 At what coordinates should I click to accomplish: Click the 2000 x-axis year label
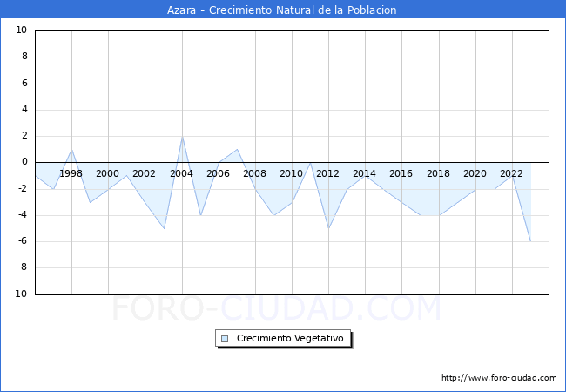click(x=107, y=173)
